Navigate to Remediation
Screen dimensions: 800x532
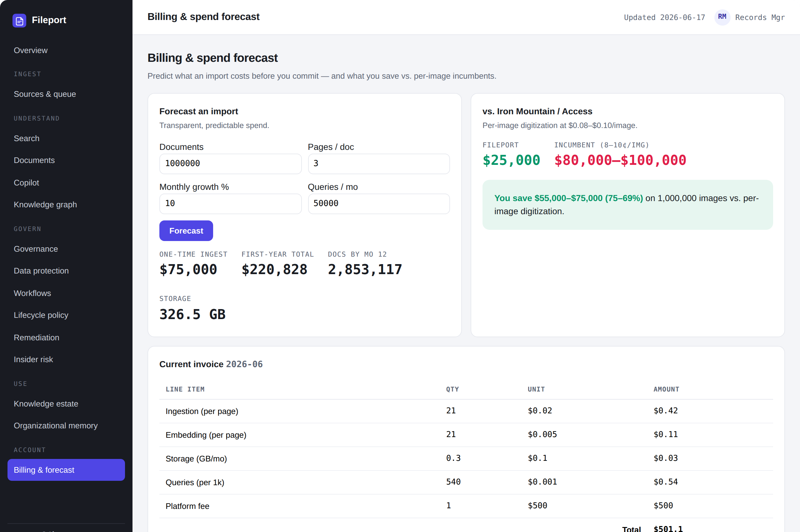click(x=66, y=337)
